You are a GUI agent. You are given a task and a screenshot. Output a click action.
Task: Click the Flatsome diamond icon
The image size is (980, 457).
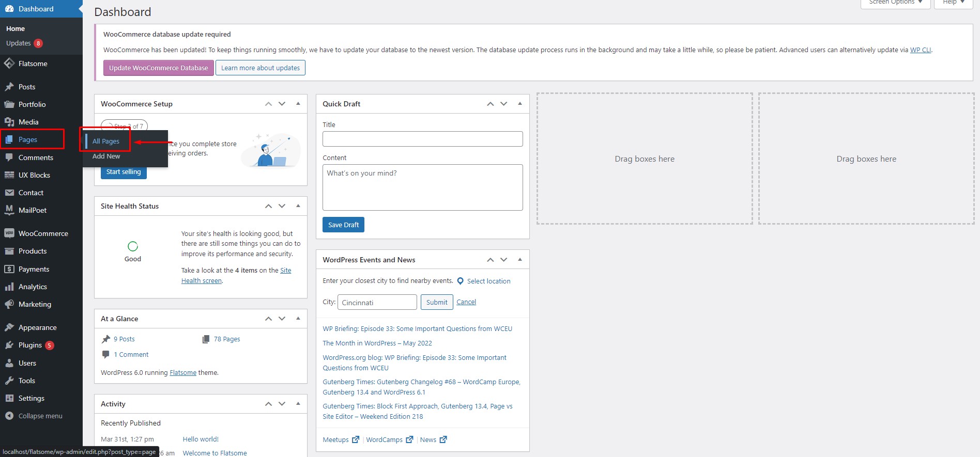click(9, 64)
